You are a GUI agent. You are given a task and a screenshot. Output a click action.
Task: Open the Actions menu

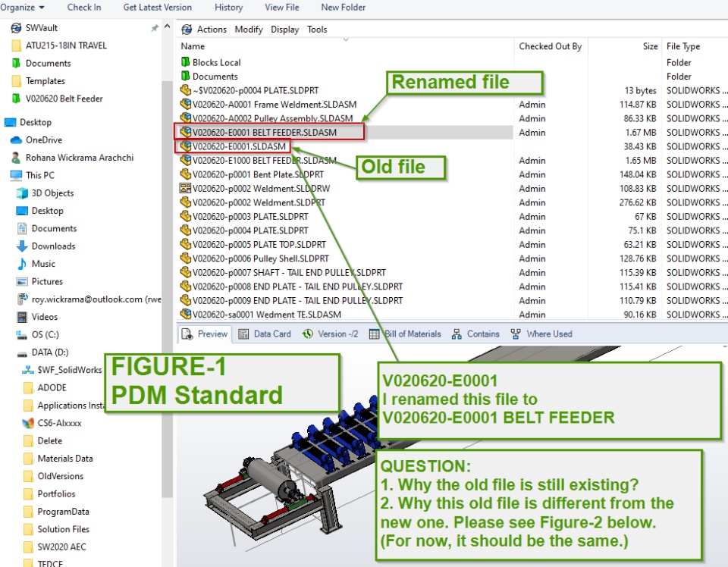(x=212, y=30)
